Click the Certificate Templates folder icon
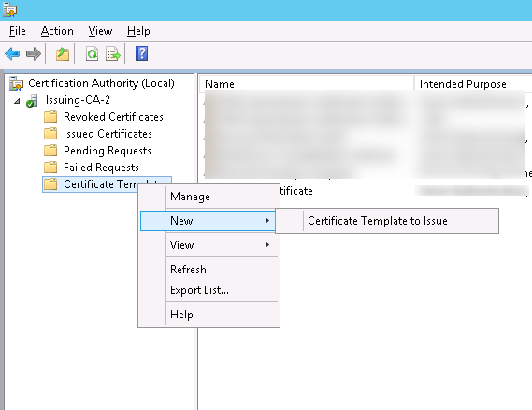Viewport: 532px width, 410px height. pyautogui.click(x=50, y=184)
